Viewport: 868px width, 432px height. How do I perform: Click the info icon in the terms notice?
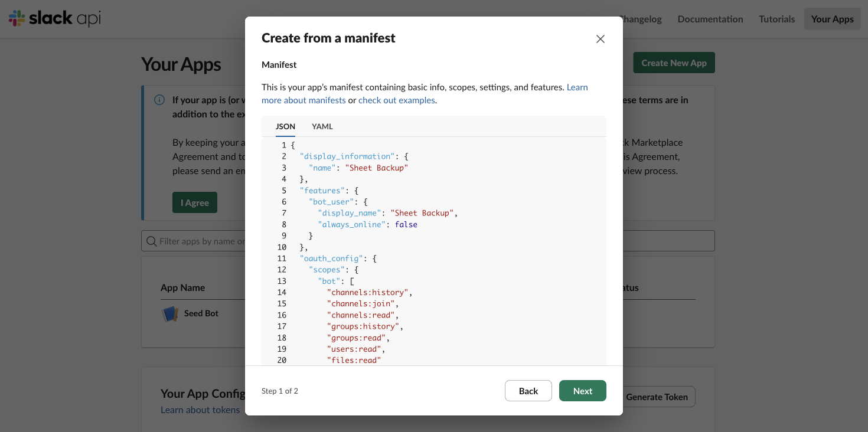(159, 100)
